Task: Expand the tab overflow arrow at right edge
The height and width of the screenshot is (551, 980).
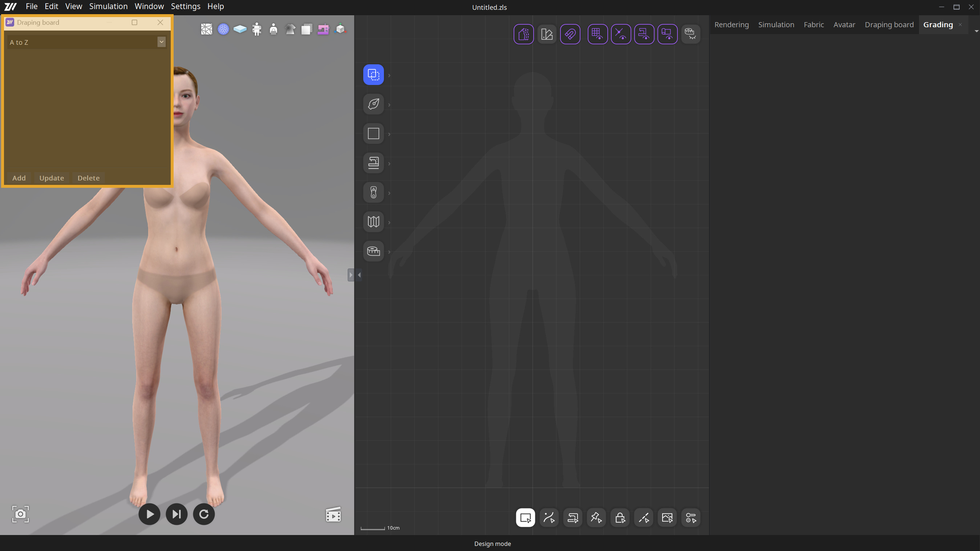Action: 976,31
